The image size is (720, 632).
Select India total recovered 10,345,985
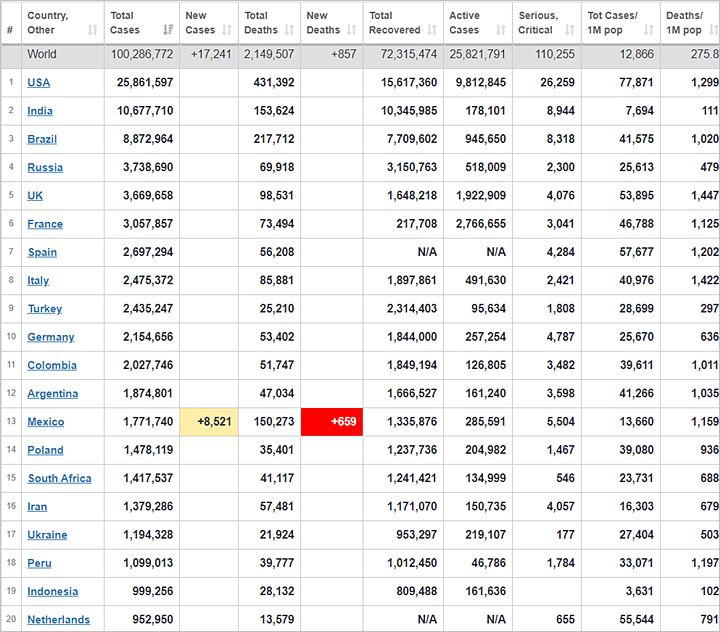pyautogui.click(x=409, y=111)
